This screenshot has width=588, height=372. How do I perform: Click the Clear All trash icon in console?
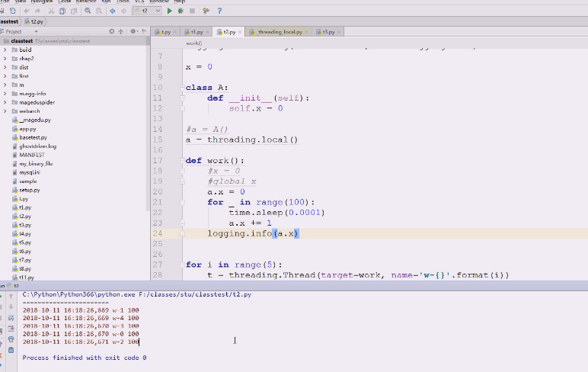(11, 350)
